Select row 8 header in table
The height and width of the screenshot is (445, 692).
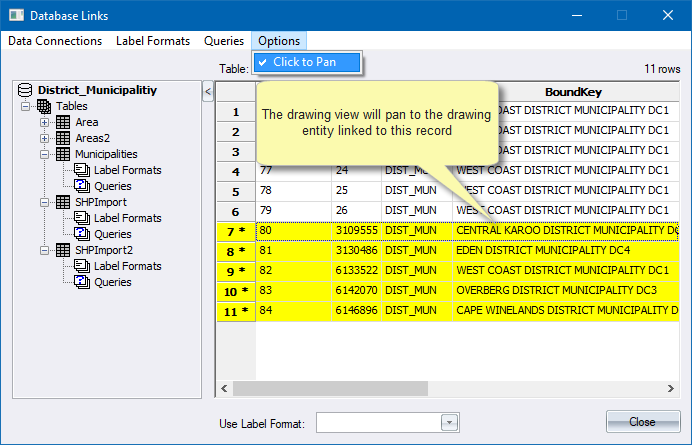tap(236, 251)
